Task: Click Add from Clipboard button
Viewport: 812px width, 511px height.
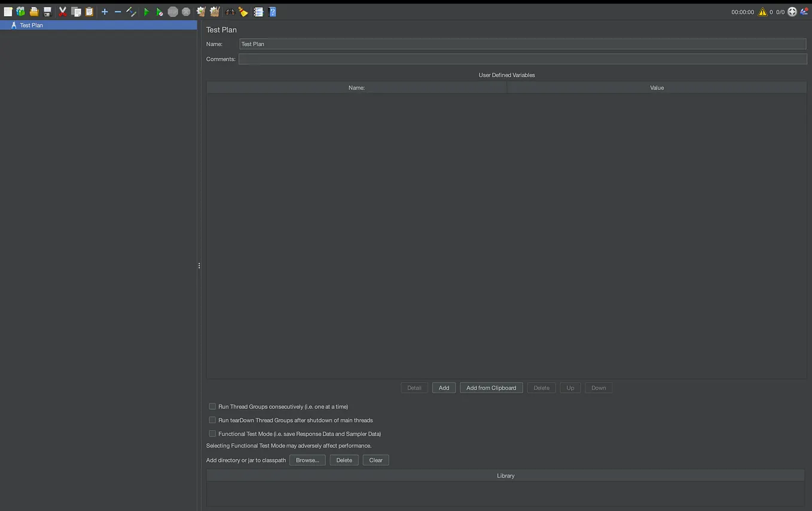Action: pos(491,387)
